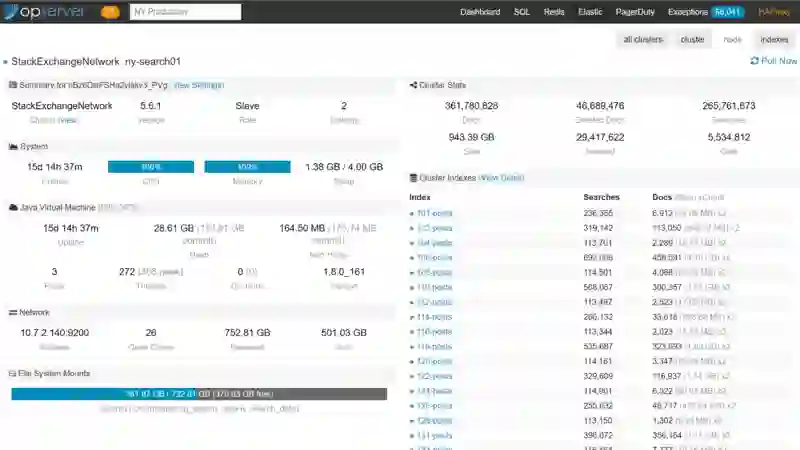Select the 236,355 searches cell
800x450 pixels.
(x=598, y=213)
